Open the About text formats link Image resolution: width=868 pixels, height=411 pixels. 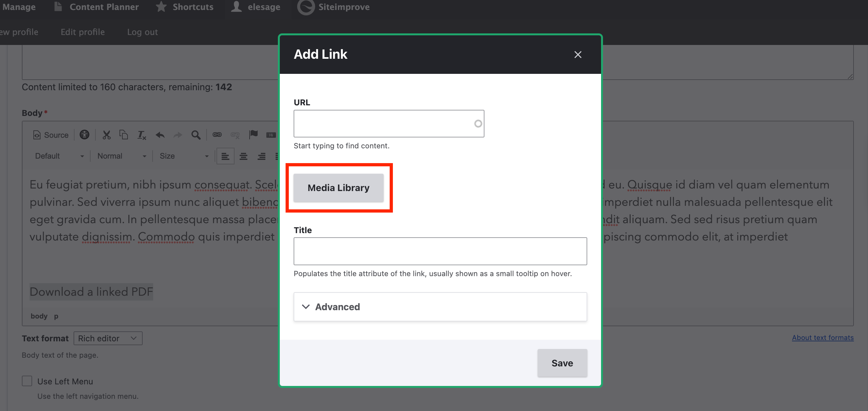pyautogui.click(x=822, y=337)
